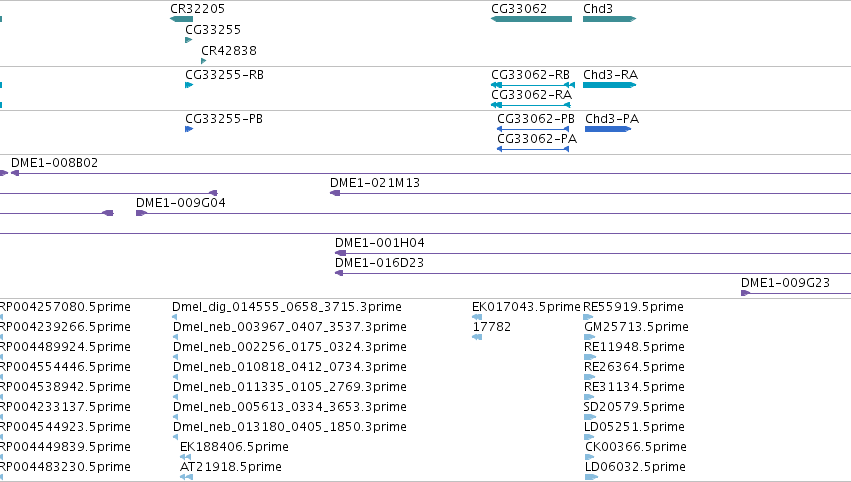Click the 17782 EST glyph
851x482 pixels.
click(x=477, y=337)
